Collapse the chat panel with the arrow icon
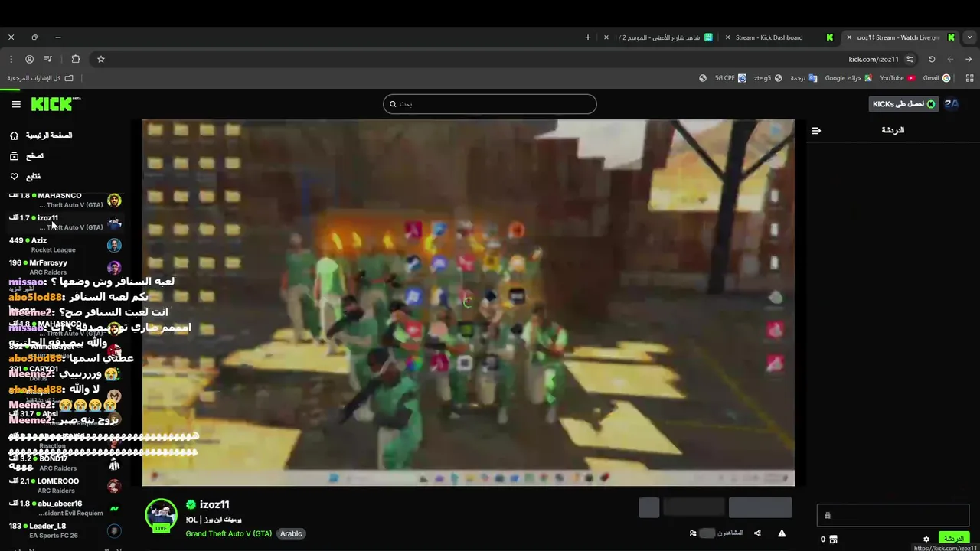The image size is (980, 551). tap(816, 131)
